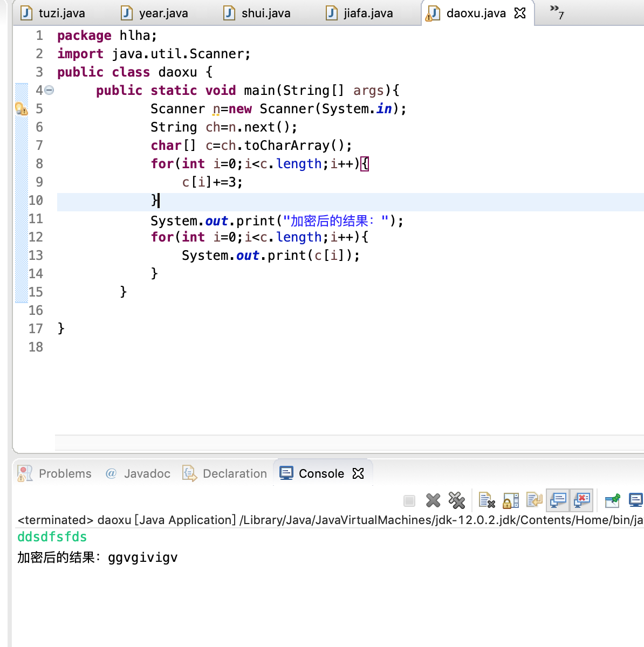Toggle Word Wrap in console toolbar
The height and width of the screenshot is (647, 644).
[x=534, y=501]
